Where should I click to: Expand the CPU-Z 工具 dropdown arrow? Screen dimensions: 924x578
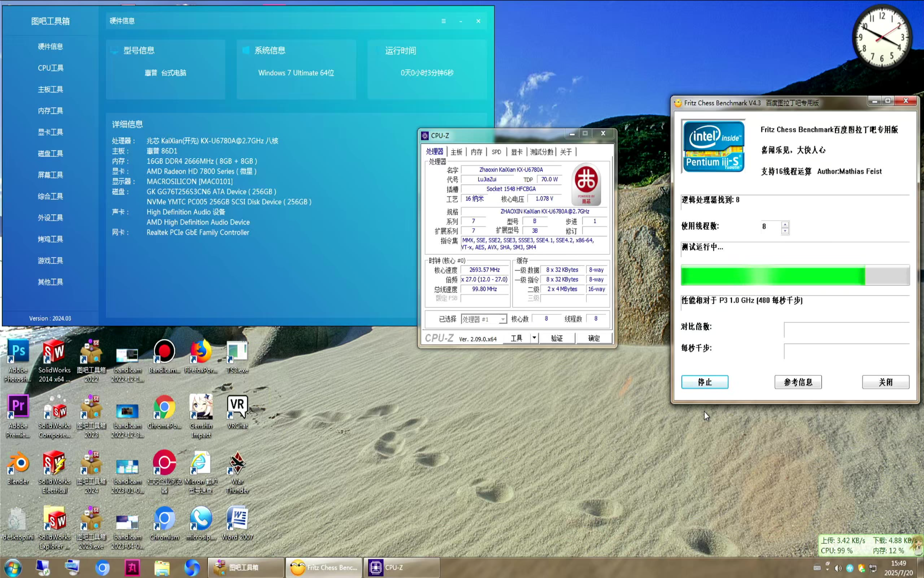click(534, 338)
